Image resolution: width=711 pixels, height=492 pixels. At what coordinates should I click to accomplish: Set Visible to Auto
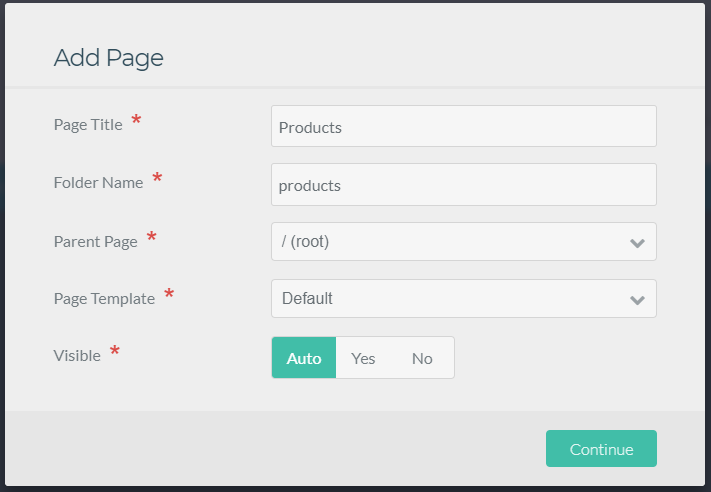point(304,358)
